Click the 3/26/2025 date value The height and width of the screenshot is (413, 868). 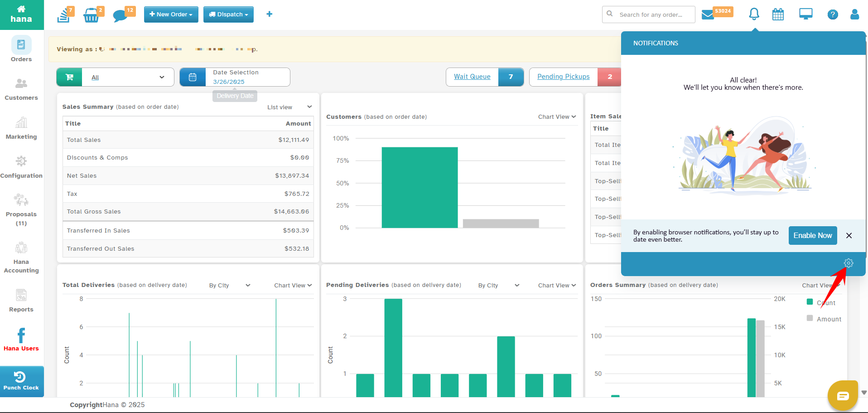click(x=229, y=82)
